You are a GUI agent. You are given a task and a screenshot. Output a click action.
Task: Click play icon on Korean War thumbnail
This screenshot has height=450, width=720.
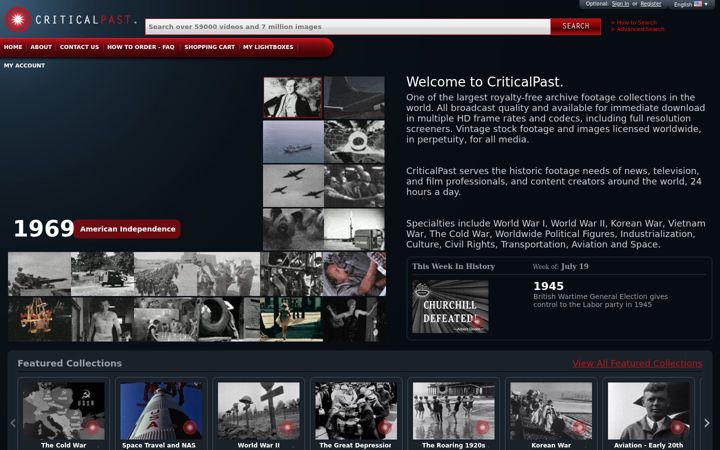pos(579,428)
